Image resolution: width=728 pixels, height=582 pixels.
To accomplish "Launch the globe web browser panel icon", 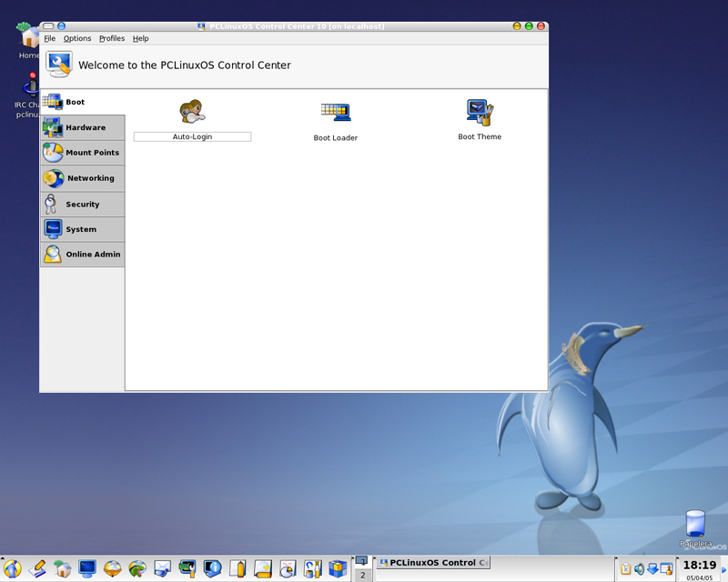I will (x=112, y=568).
